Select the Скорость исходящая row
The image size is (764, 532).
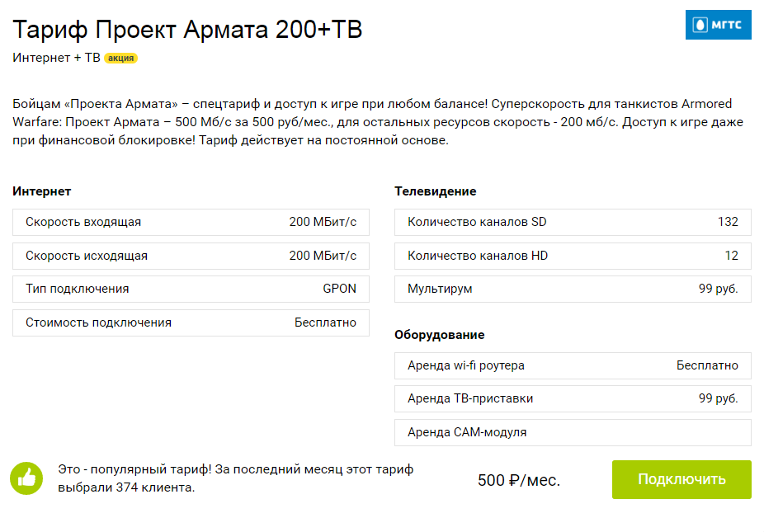click(x=191, y=256)
